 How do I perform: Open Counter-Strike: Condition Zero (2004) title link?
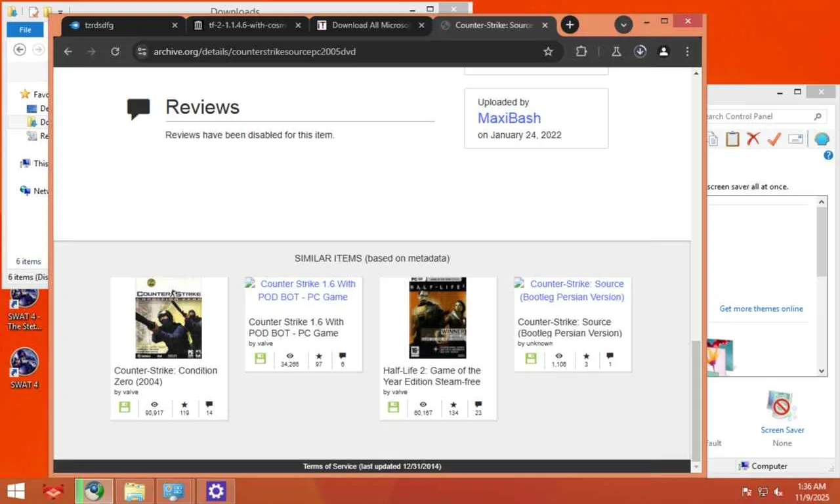tap(165, 376)
